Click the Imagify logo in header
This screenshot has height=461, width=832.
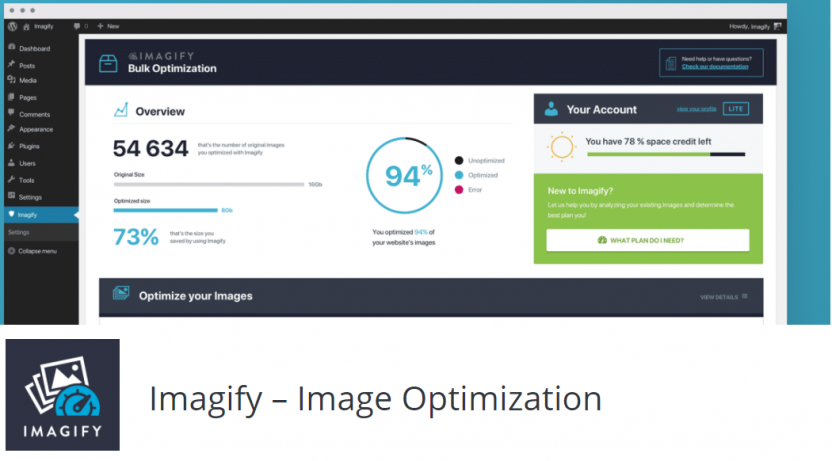[x=161, y=56]
